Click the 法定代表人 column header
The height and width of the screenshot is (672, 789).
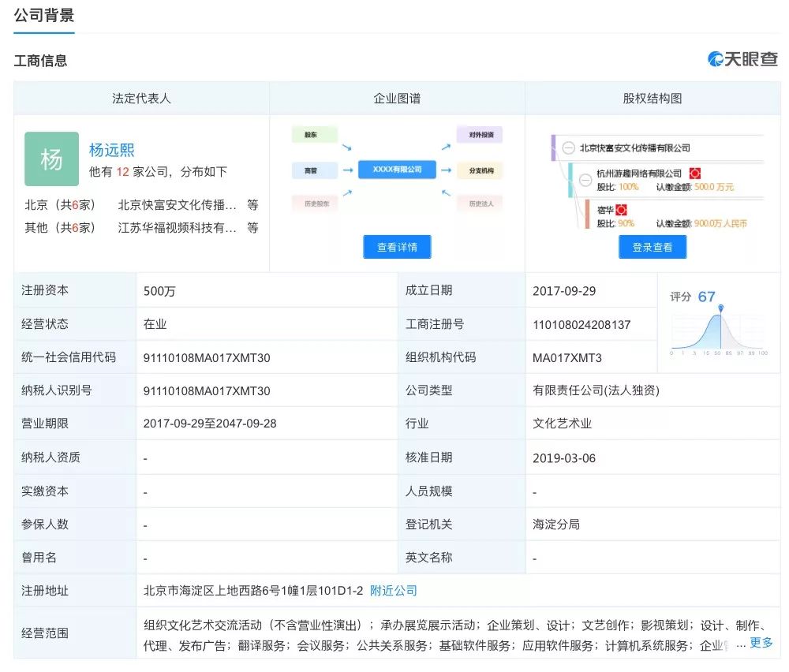point(141,98)
